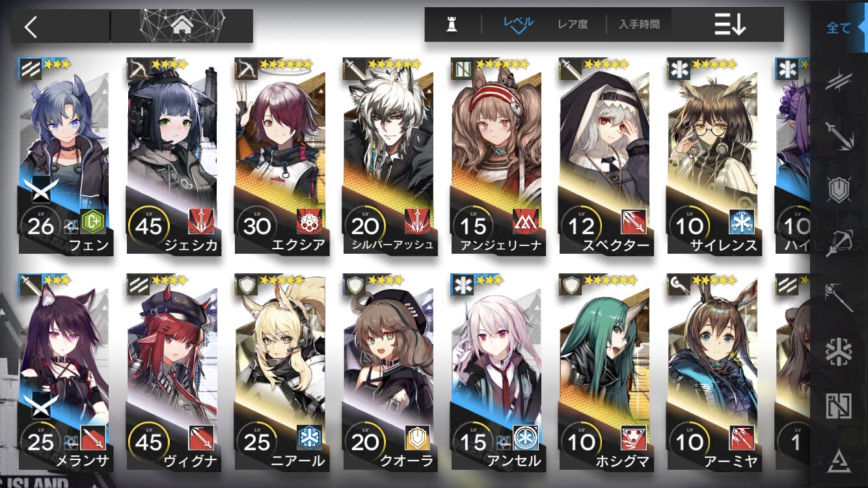Filter by Supporter class icon in sidebar
This screenshot has width=868, height=488.
coord(839,405)
